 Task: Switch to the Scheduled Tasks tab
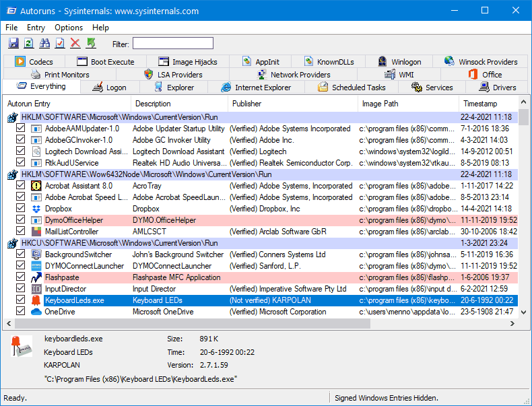[x=352, y=88]
